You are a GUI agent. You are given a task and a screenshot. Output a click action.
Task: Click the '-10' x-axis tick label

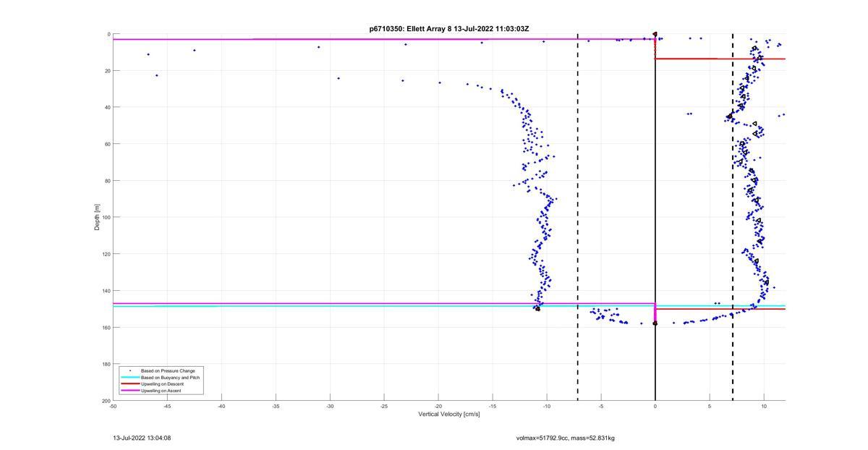tap(547, 406)
